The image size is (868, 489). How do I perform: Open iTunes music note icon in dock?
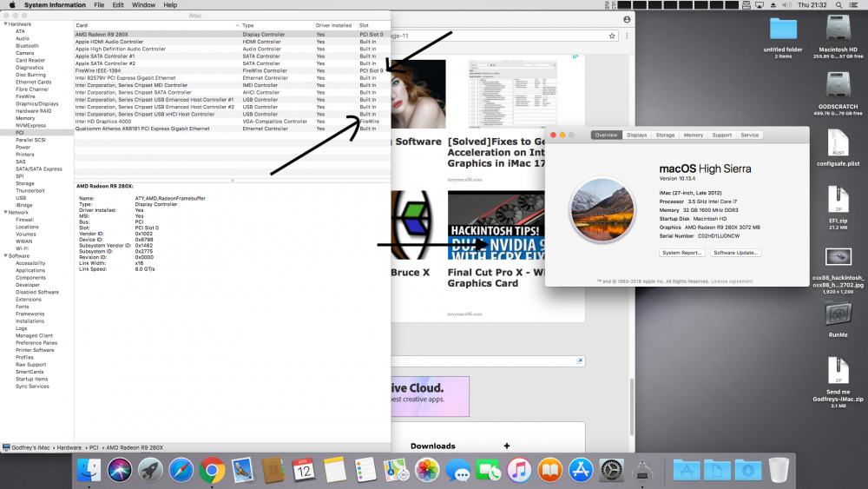[519, 471]
